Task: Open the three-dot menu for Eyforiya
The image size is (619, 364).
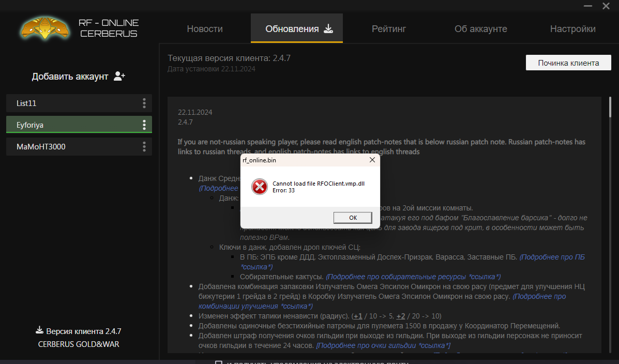Action: [x=144, y=125]
